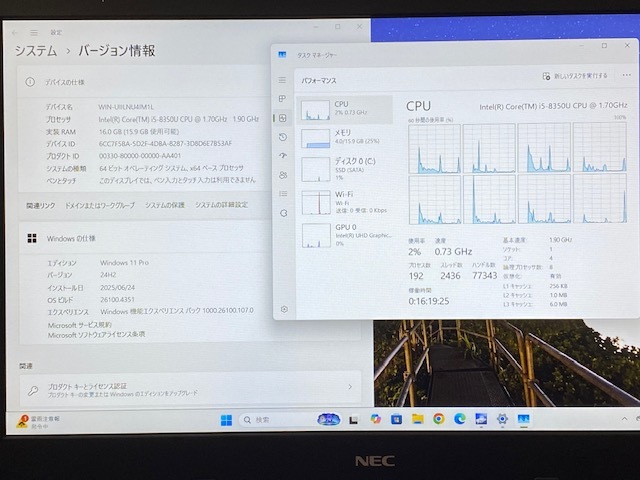Screen dimensions: 640x480
Task: Switch to Settings app on taskbar
Action: point(502,419)
